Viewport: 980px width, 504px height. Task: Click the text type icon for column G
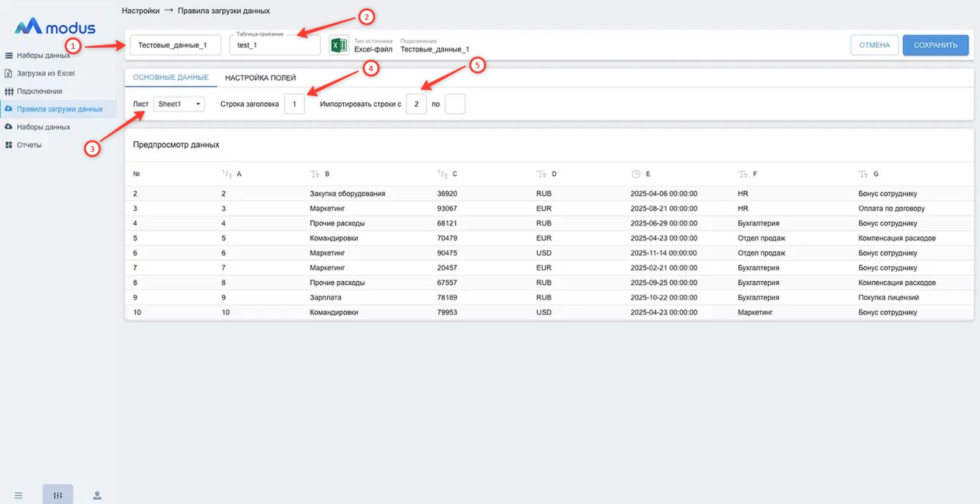[x=863, y=174]
